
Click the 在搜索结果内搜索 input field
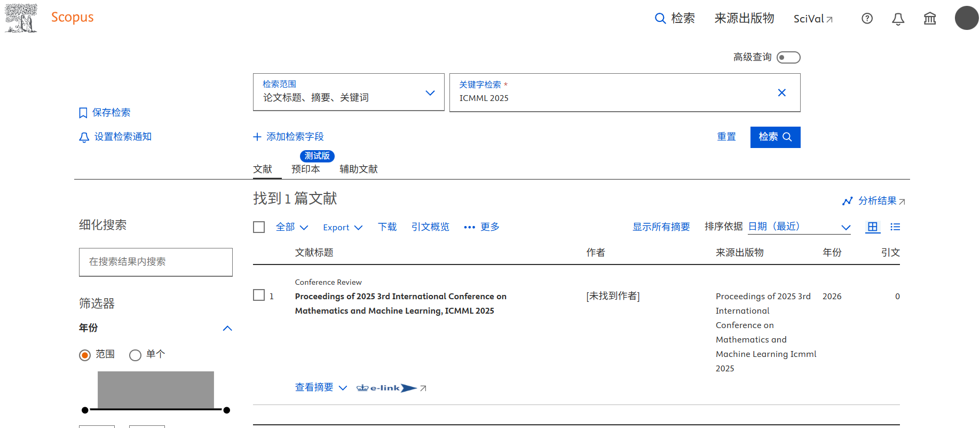(155, 262)
